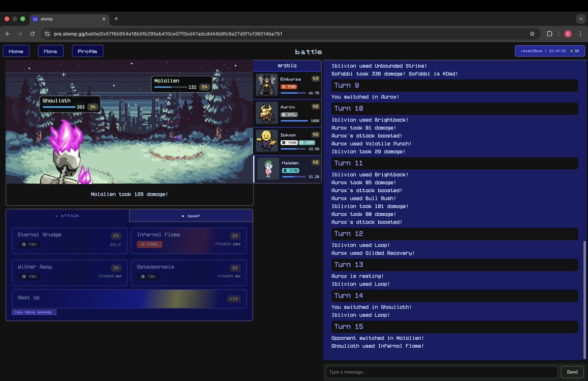Viewport: 588px width, 381px height.
Task: Switch to the Swap tab
Action: coord(191,216)
